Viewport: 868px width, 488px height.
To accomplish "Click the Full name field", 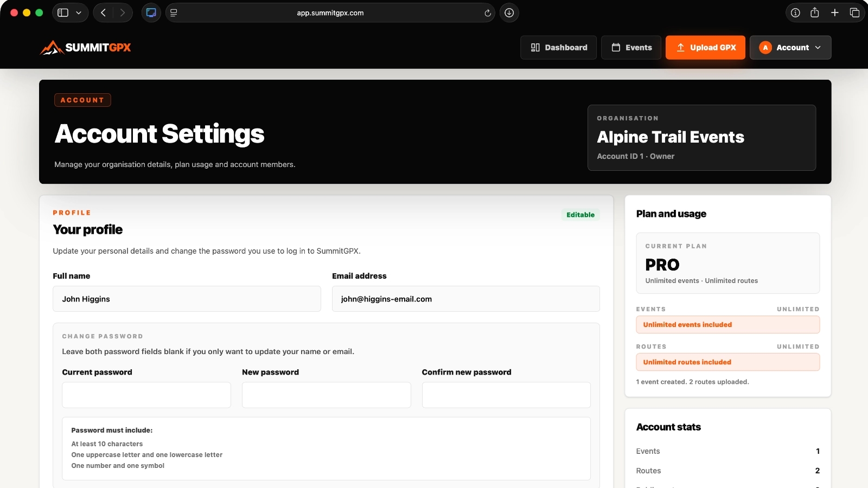I will tap(187, 299).
